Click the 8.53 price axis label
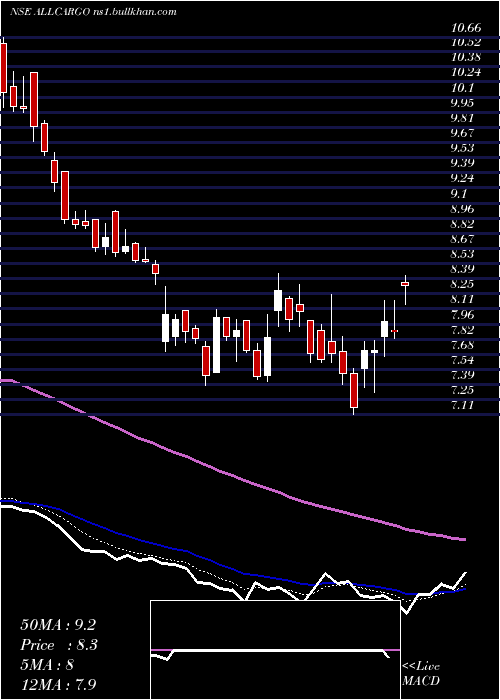This screenshot has width=500, height=700. coord(462,254)
